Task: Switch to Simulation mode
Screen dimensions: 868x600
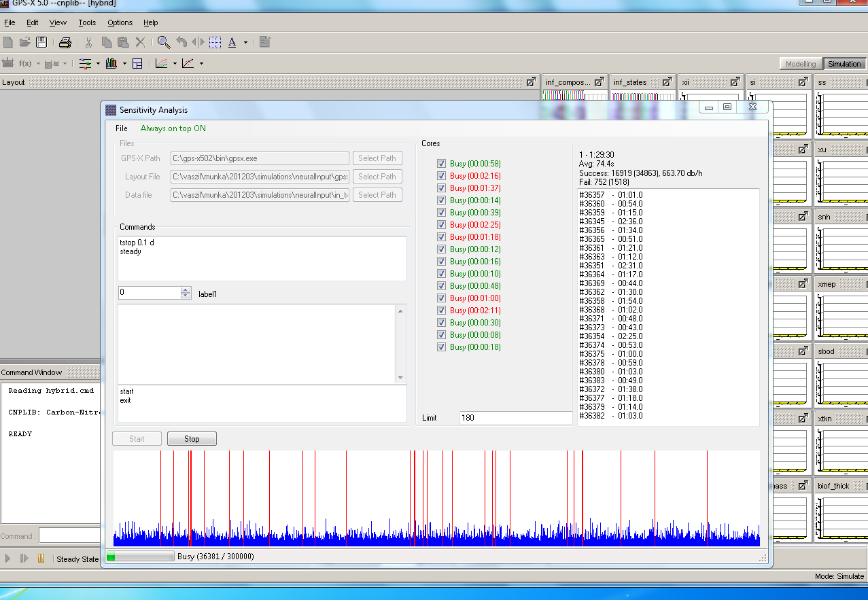Action: [844, 64]
